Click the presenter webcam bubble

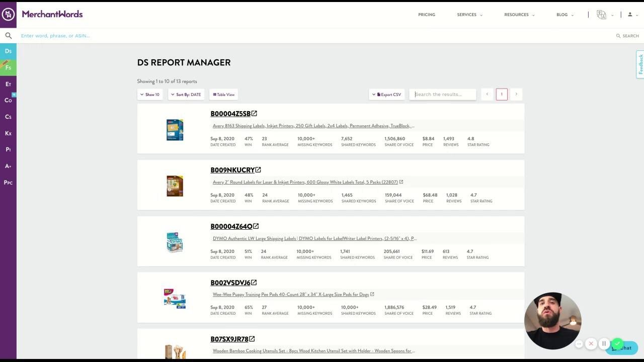click(552, 321)
